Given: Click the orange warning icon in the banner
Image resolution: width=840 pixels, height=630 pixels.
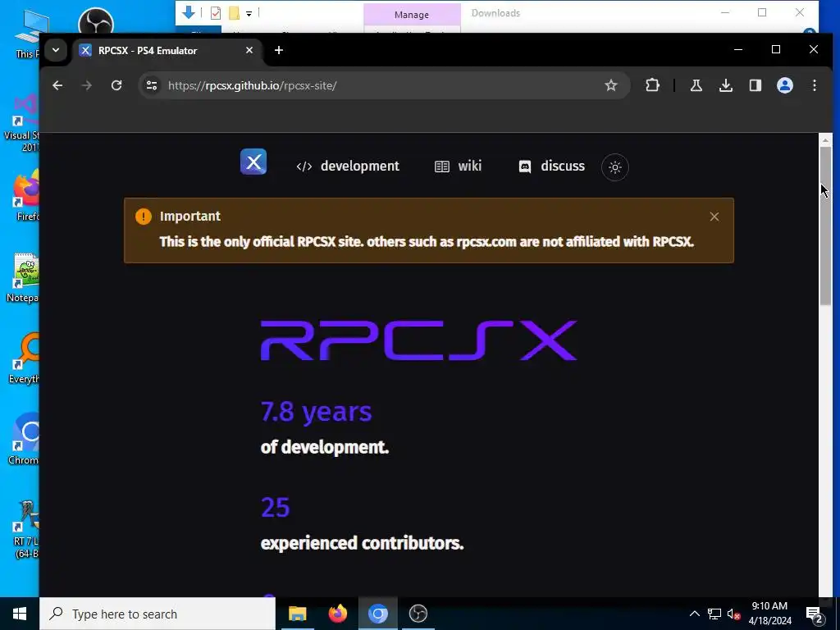Looking at the screenshot, I should 143,217.
